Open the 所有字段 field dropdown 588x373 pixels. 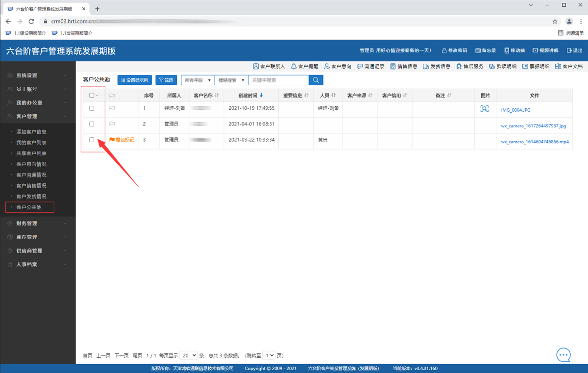click(198, 80)
